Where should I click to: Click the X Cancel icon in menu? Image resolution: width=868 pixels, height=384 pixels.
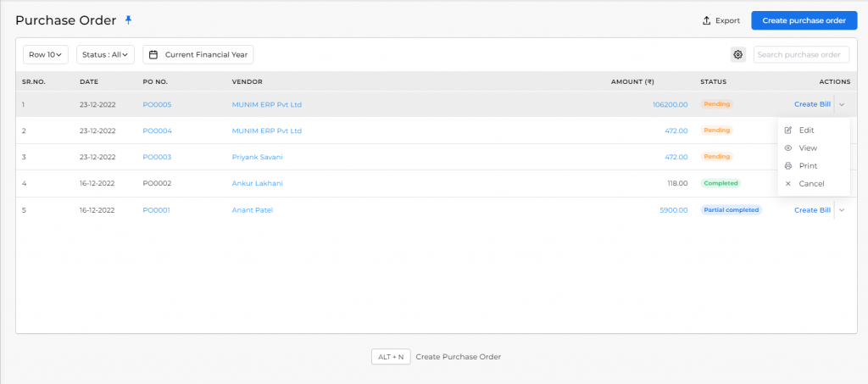tap(788, 184)
